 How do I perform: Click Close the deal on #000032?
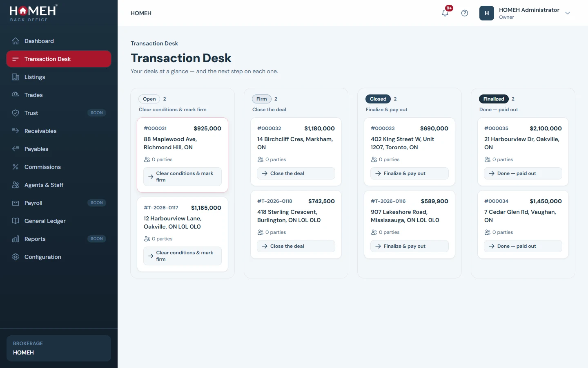(x=296, y=173)
